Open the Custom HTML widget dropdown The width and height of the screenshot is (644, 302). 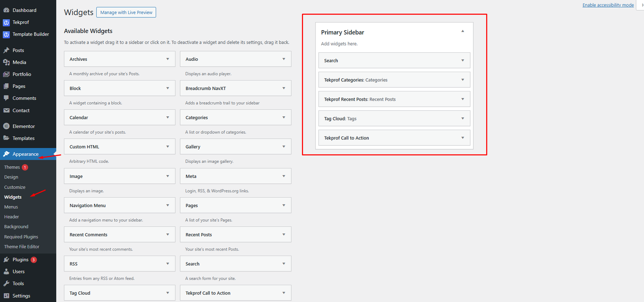(x=167, y=147)
